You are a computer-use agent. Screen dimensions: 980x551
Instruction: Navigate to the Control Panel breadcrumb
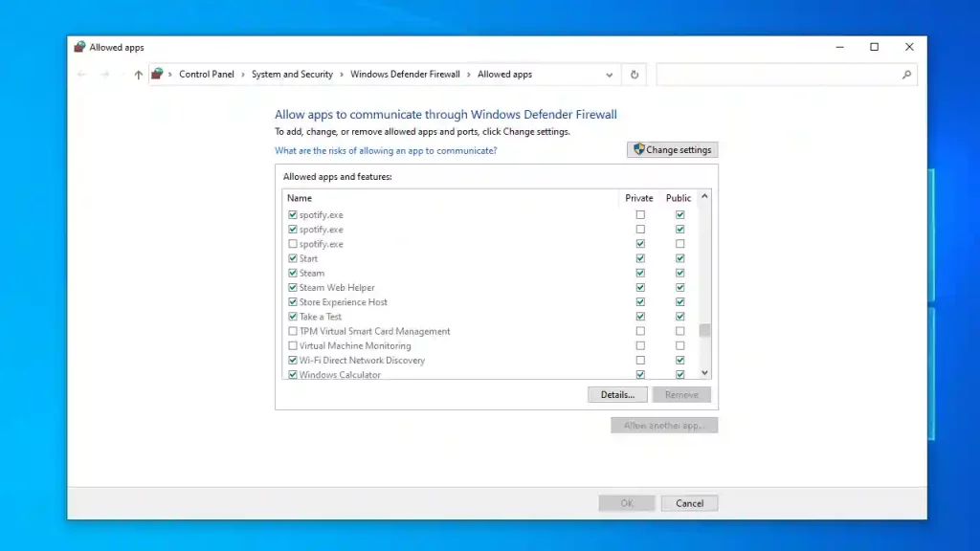207,75
